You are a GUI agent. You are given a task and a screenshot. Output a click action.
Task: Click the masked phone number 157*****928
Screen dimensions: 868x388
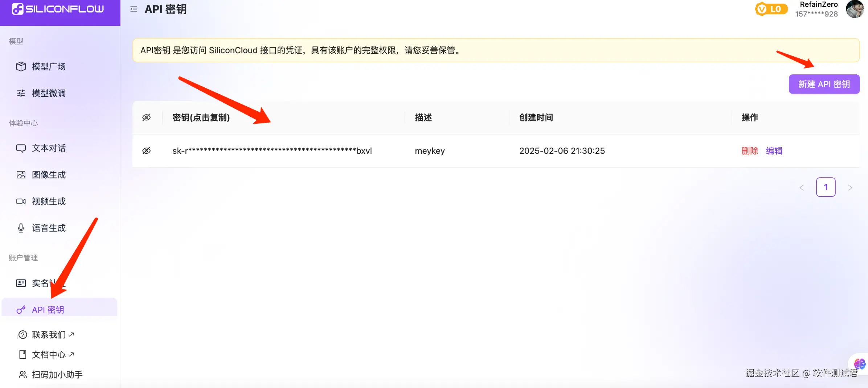pos(816,14)
